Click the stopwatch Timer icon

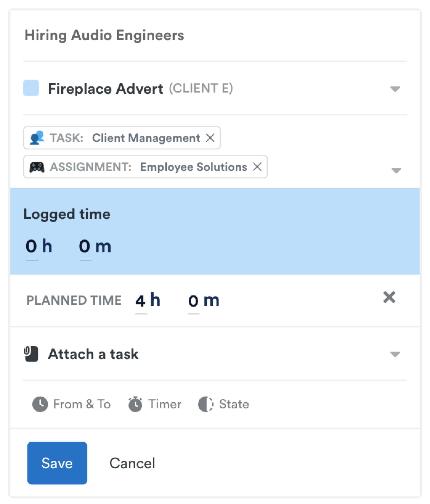tap(135, 404)
